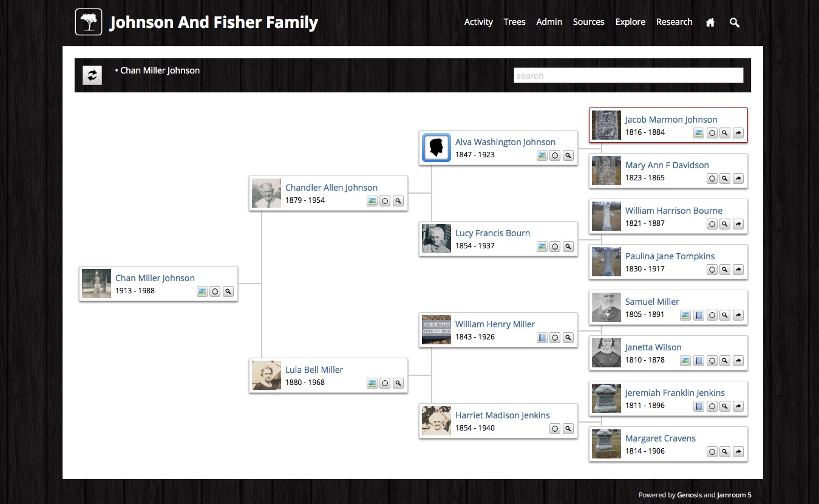
Task: Click Chandler Allen Johnson portrait thumbnail
Action: [x=267, y=193]
